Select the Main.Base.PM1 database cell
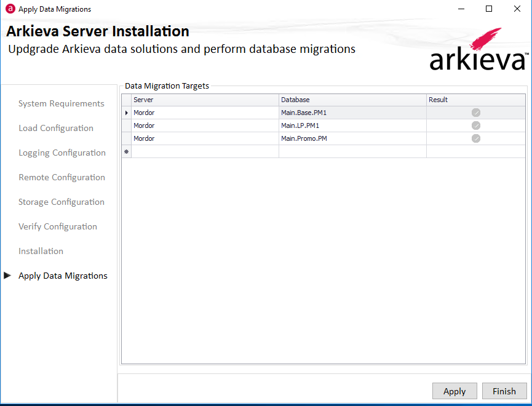 tap(352, 113)
